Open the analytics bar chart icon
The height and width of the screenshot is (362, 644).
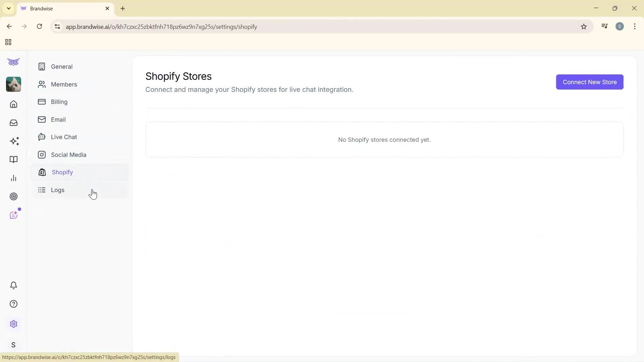[13, 178]
